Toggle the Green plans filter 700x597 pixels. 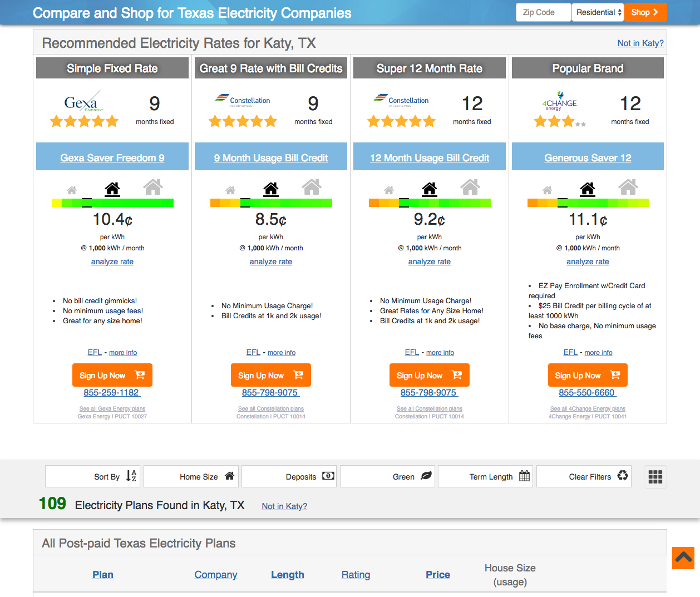(388, 477)
